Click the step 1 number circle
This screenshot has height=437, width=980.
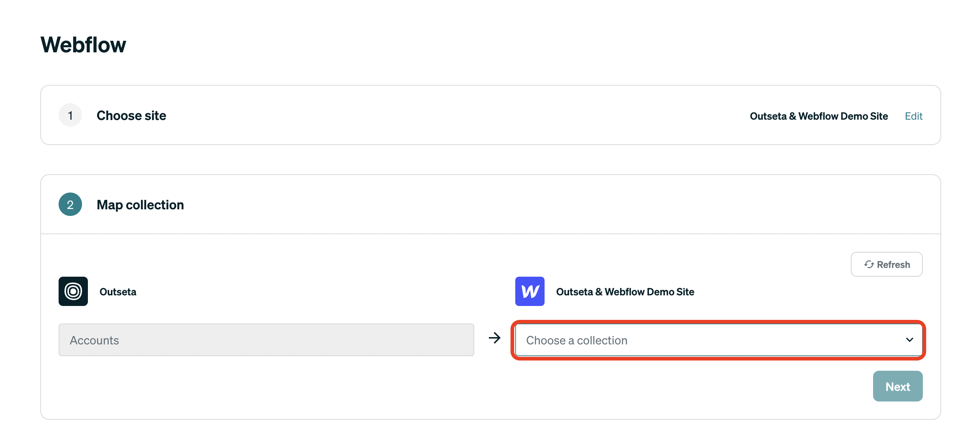coord(70,115)
